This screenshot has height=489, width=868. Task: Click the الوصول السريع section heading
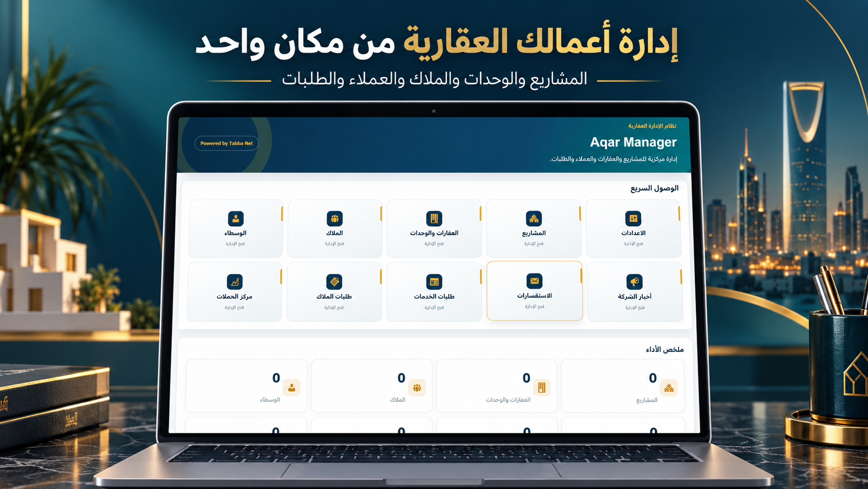click(x=655, y=188)
